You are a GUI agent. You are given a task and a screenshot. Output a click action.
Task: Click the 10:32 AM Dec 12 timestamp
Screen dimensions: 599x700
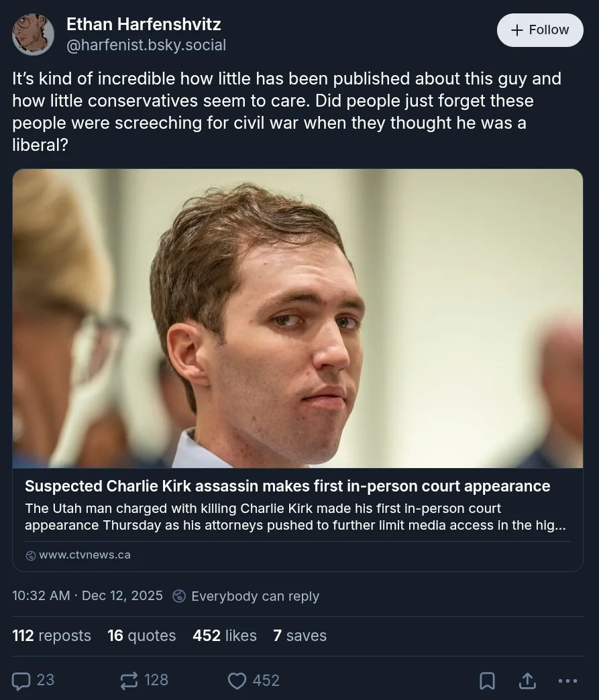pyautogui.click(x=87, y=596)
